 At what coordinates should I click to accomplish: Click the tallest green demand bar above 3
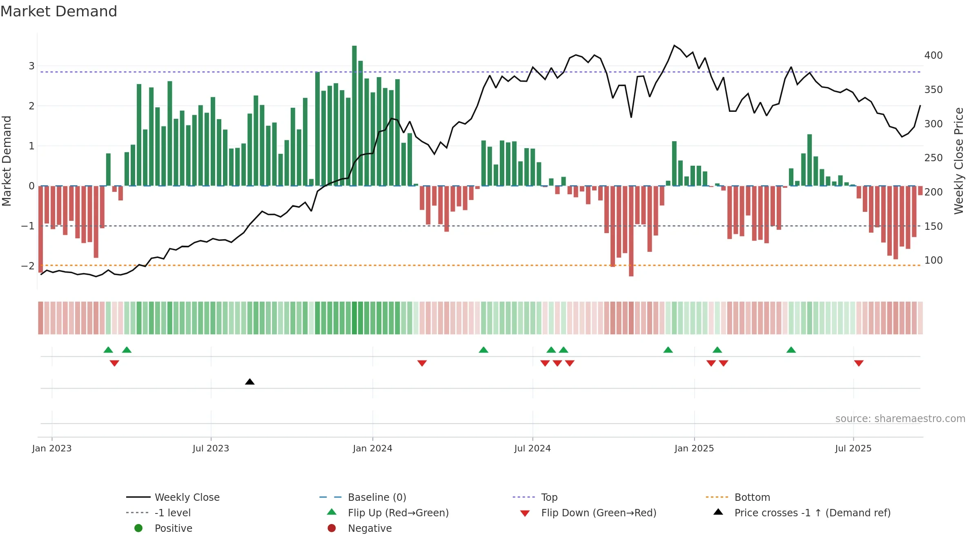pyautogui.click(x=354, y=116)
